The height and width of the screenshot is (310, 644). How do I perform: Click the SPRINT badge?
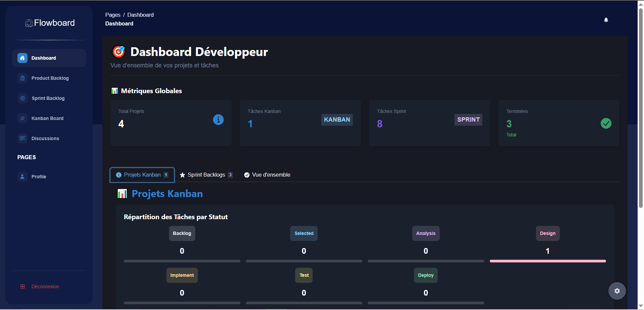point(469,120)
